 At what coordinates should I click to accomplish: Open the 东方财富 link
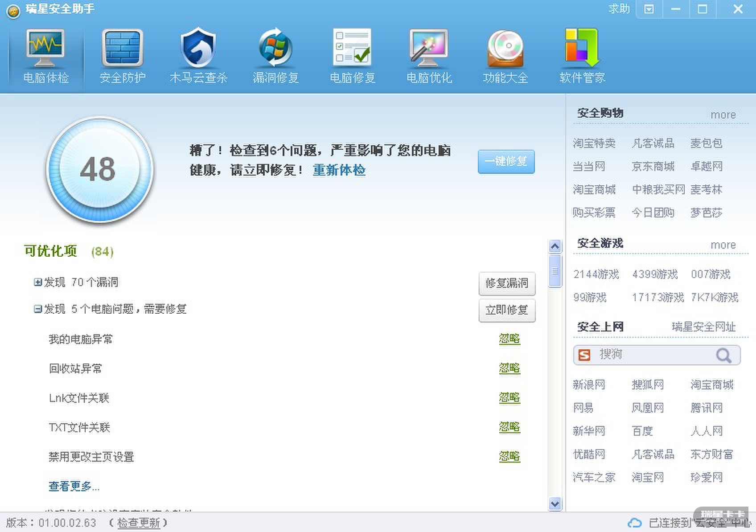click(x=712, y=454)
